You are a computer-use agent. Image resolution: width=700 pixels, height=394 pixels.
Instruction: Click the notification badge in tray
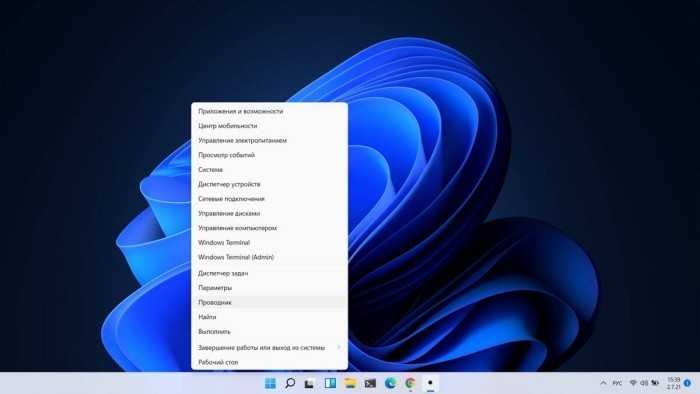pyautogui.click(x=688, y=383)
